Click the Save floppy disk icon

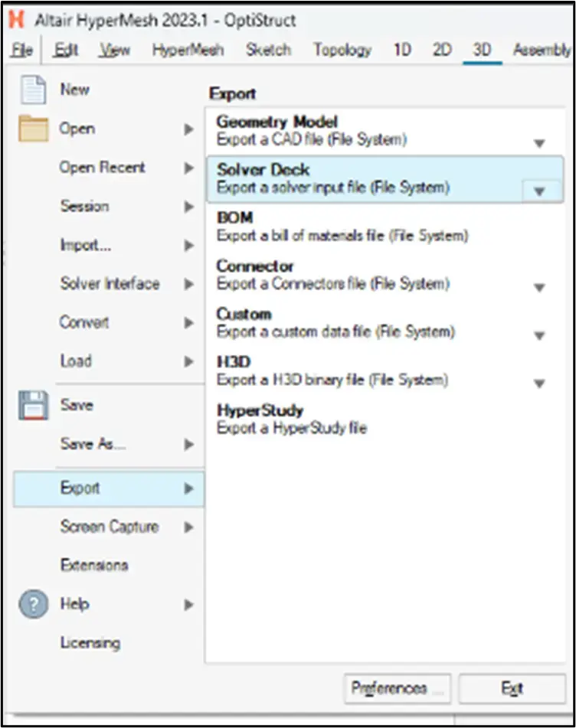pos(33,405)
